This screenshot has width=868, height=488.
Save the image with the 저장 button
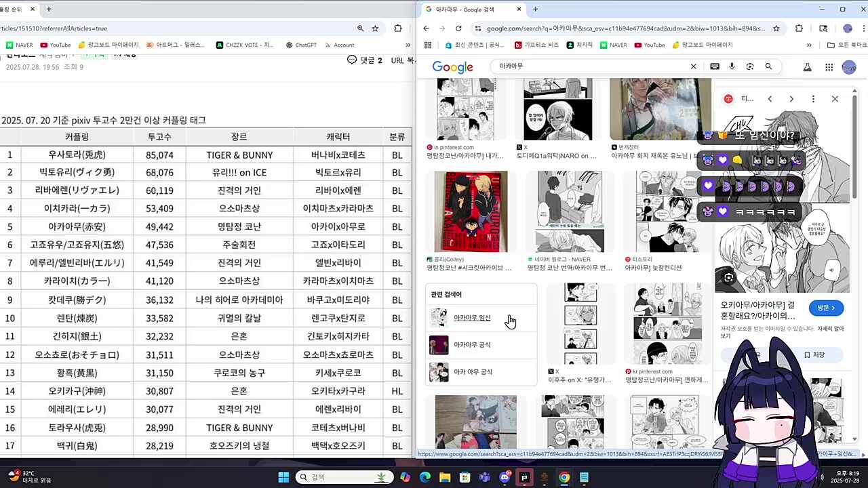[814, 355]
